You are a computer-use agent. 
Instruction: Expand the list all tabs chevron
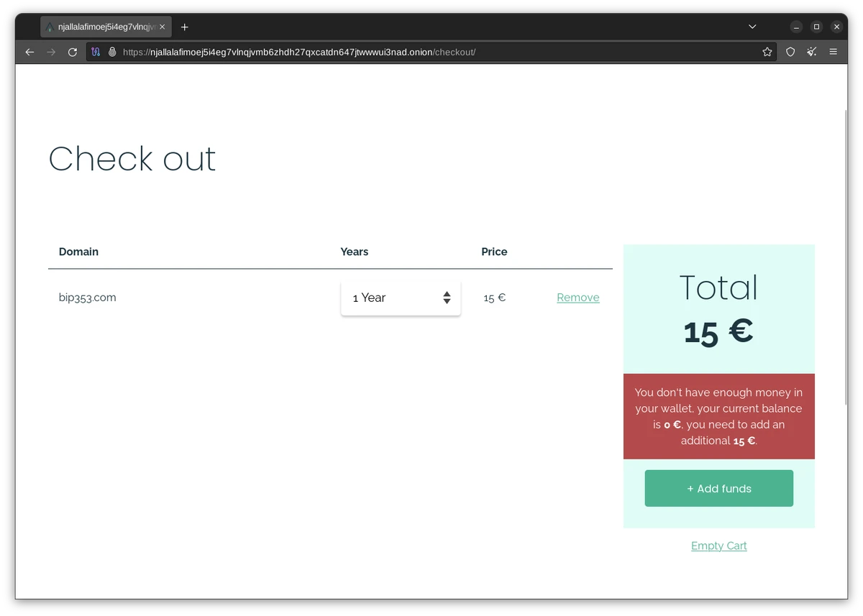pyautogui.click(x=752, y=27)
